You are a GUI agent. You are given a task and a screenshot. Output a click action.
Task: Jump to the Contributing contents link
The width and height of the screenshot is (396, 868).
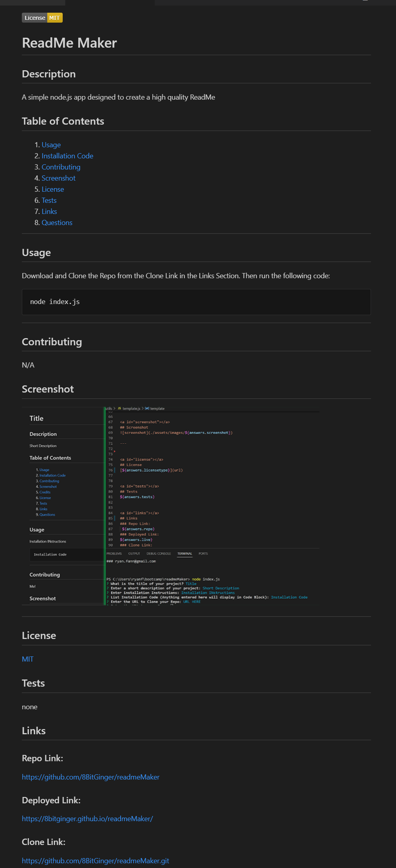61,167
